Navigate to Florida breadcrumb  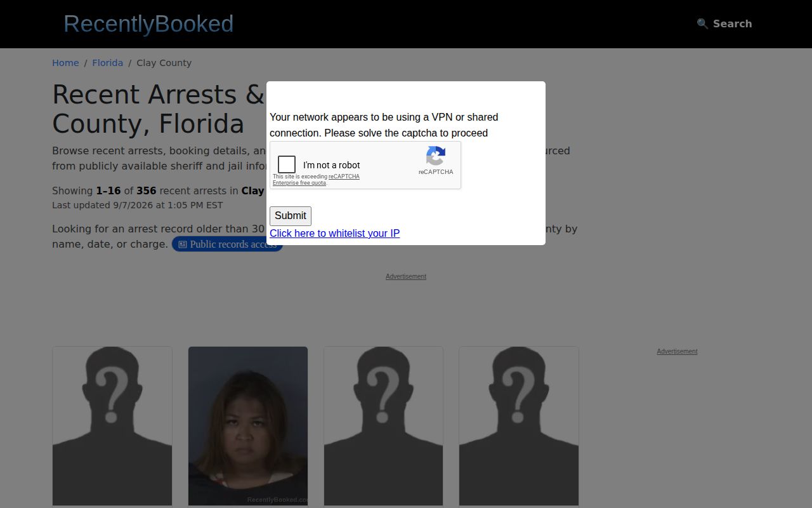pyautogui.click(x=108, y=63)
